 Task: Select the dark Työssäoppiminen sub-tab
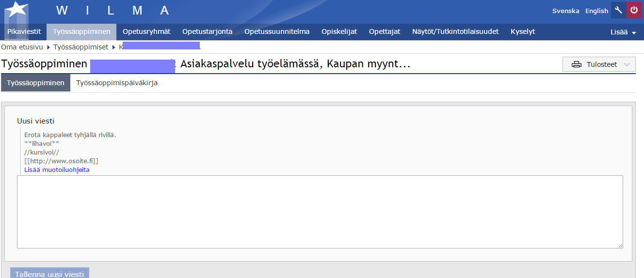[35, 83]
